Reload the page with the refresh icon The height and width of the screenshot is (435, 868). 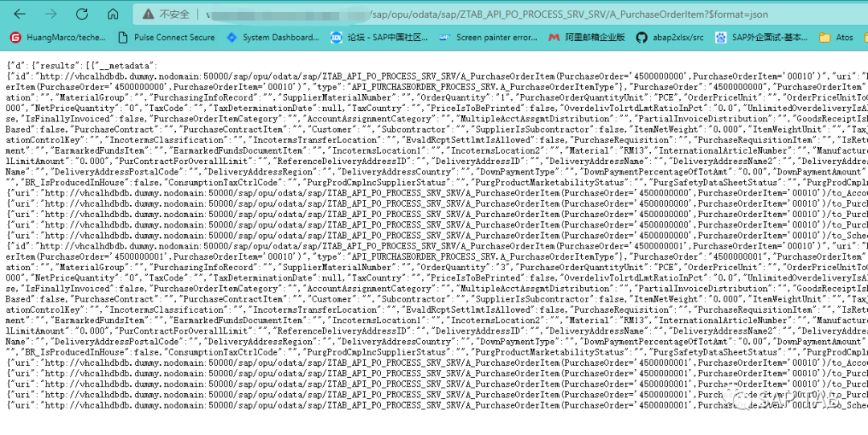pos(82,14)
